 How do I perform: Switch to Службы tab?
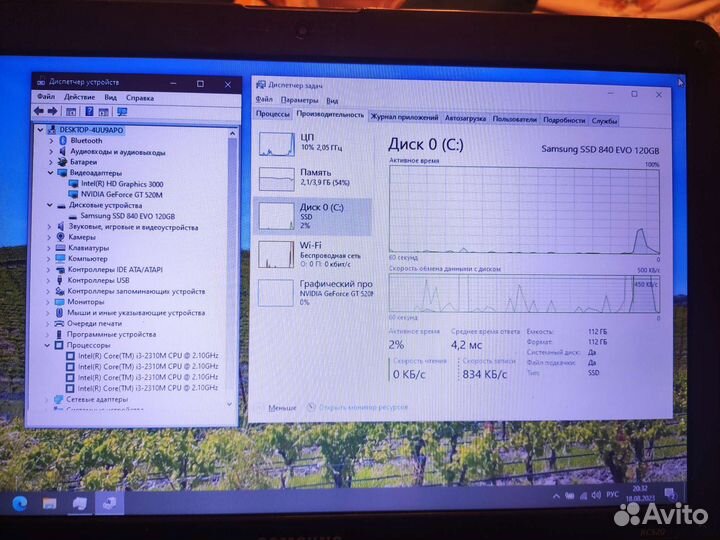604,121
